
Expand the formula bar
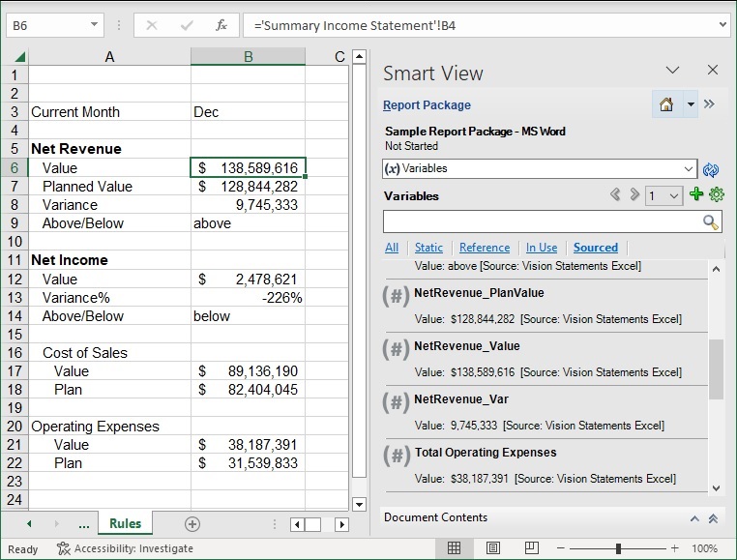point(722,24)
